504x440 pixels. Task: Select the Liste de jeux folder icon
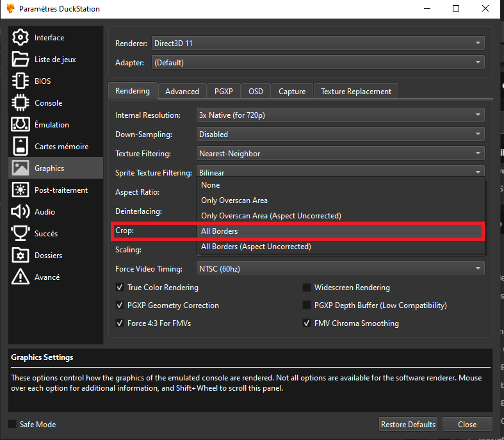[20, 59]
